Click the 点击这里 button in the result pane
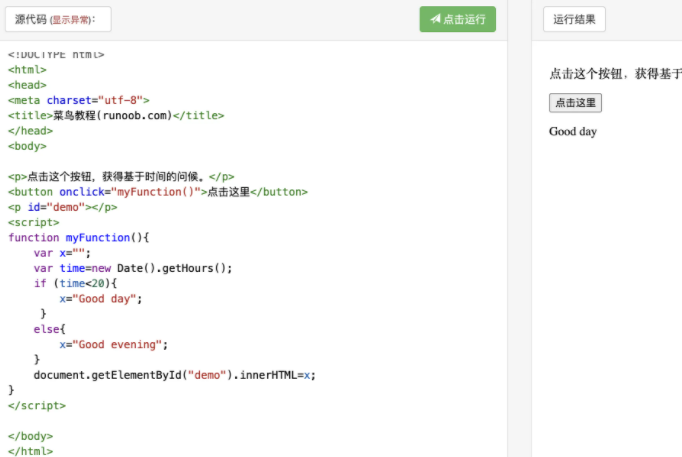Image resolution: width=682 pixels, height=457 pixels. [x=575, y=103]
